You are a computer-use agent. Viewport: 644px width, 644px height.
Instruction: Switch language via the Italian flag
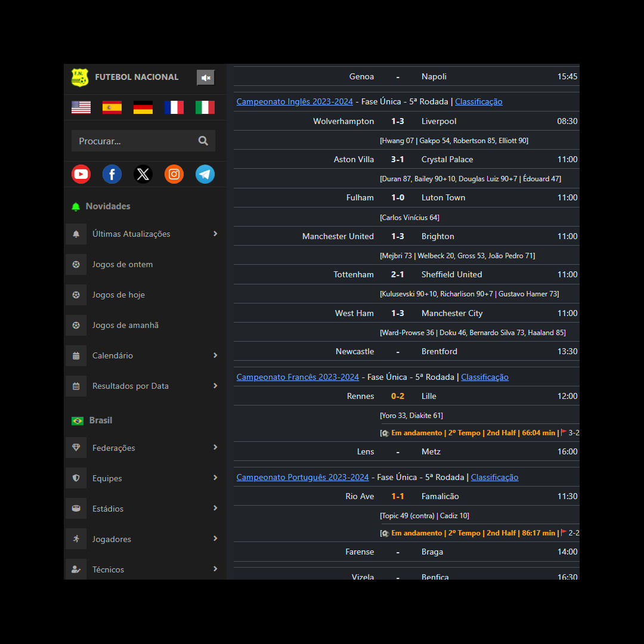click(x=205, y=107)
